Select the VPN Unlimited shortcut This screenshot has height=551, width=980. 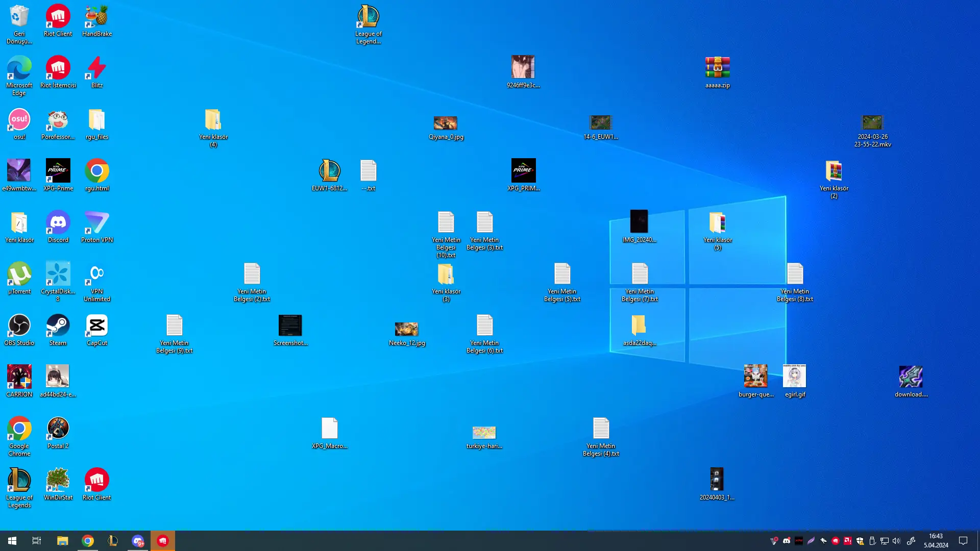coord(97,282)
